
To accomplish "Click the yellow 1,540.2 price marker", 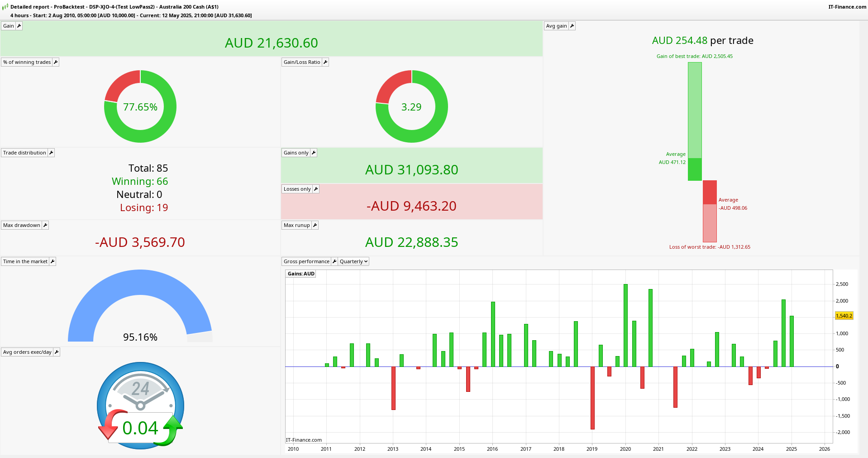I will (844, 316).
